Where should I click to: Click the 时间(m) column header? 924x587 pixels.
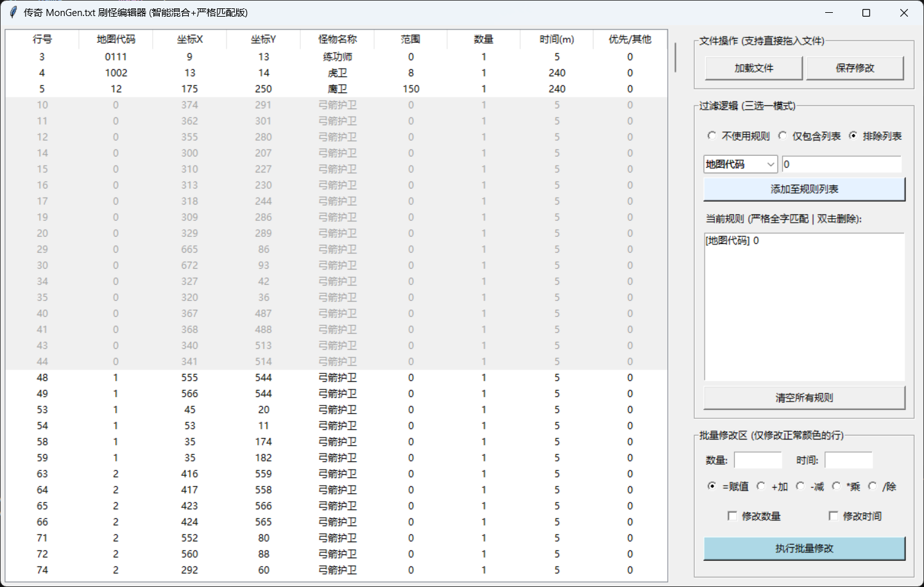point(557,39)
